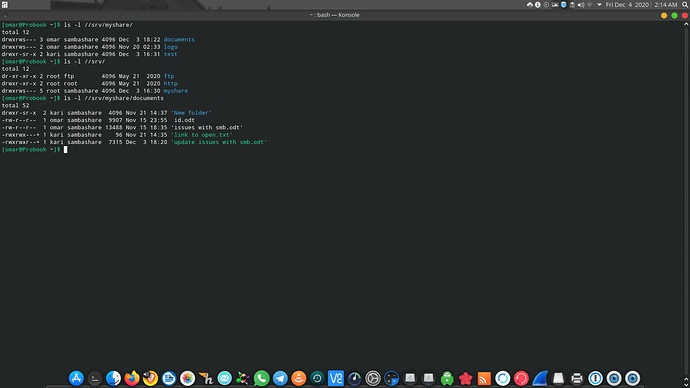Launch the colorful bird dock icon
The height and width of the screenshot is (388, 690).
[243, 378]
